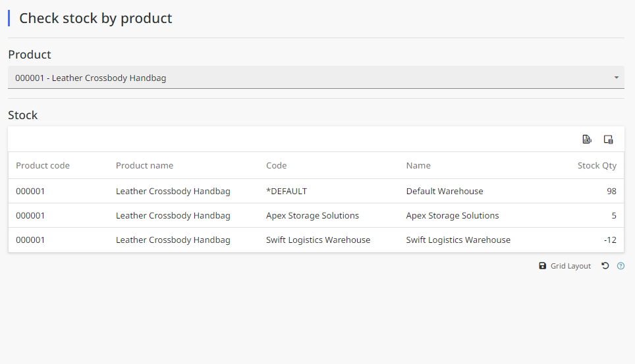
Task: Sort by the Stock Qty column header
Action: point(597,166)
